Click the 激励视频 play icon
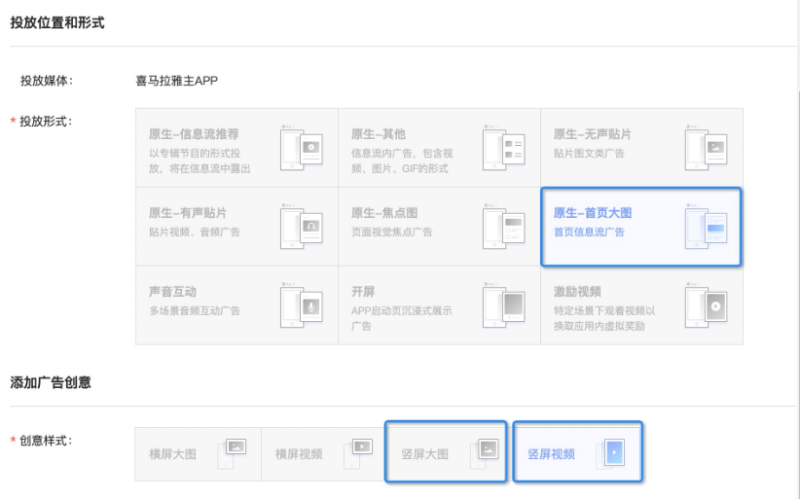This screenshot has width=800, height=499. coord(708,305)
